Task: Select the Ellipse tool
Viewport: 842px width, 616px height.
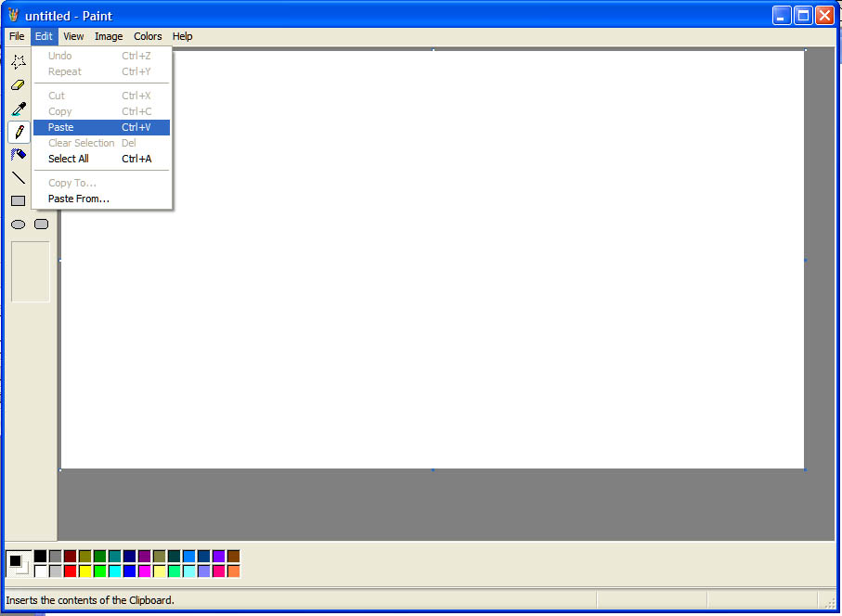Action: 18,224
